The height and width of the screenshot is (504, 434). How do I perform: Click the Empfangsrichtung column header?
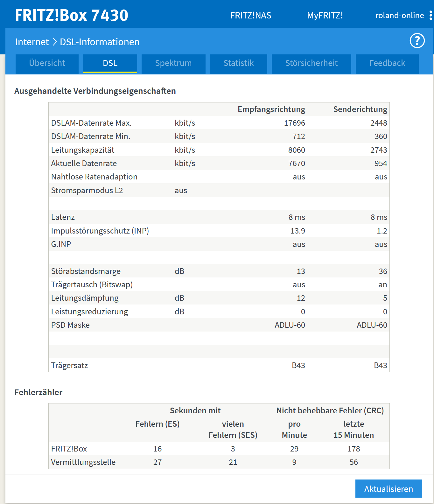click(x=271, y=109)
